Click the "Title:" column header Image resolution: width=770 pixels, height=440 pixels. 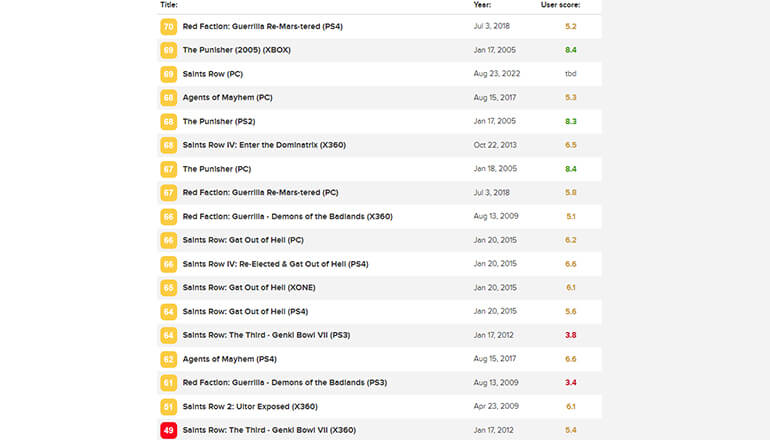click(x=169, y=5)
